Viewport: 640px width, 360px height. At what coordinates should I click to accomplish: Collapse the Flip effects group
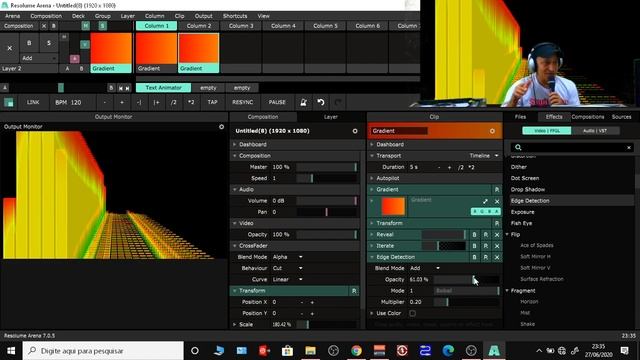(x=507, y=235)
